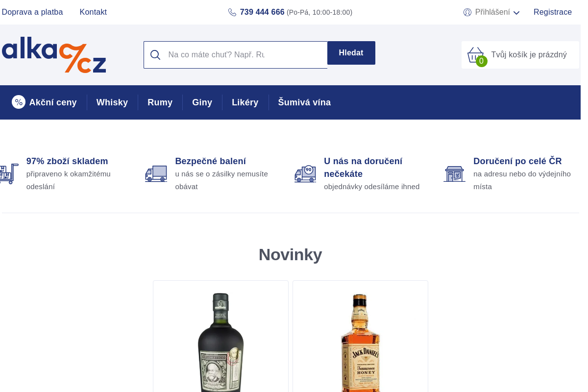This screenshot has height=392, width=588.
Task: Open the Giny category
Action: (x=202, y=102)
